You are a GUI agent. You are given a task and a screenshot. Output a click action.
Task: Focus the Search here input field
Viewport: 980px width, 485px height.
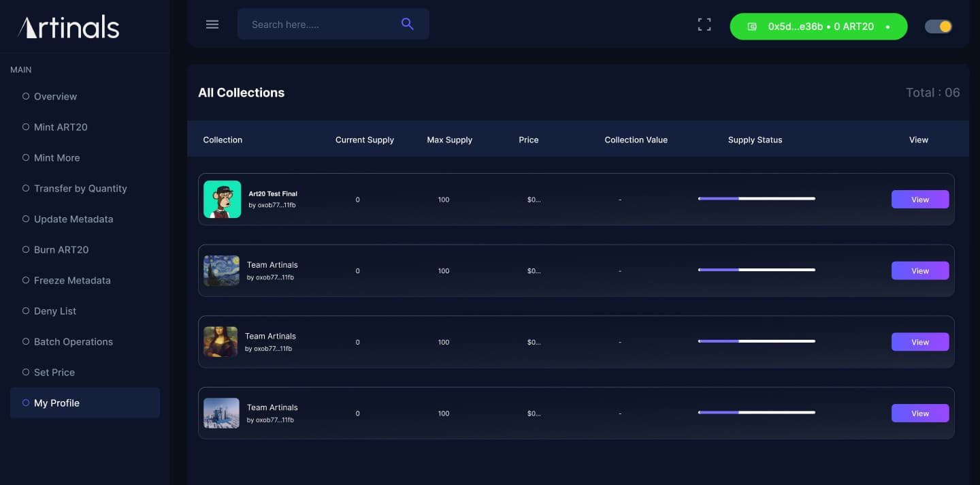tap(333, 24)
